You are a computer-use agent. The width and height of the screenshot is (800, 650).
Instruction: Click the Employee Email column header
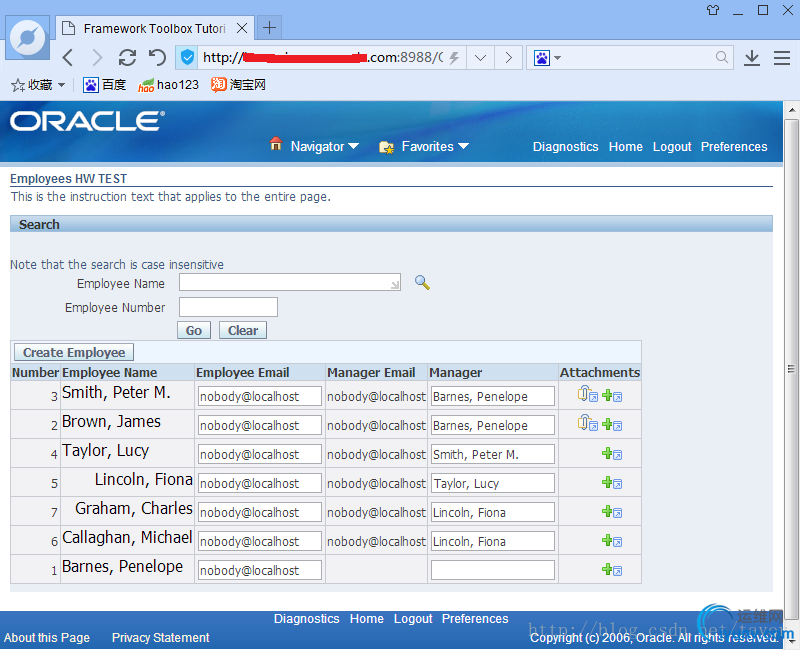coord(242,372)
